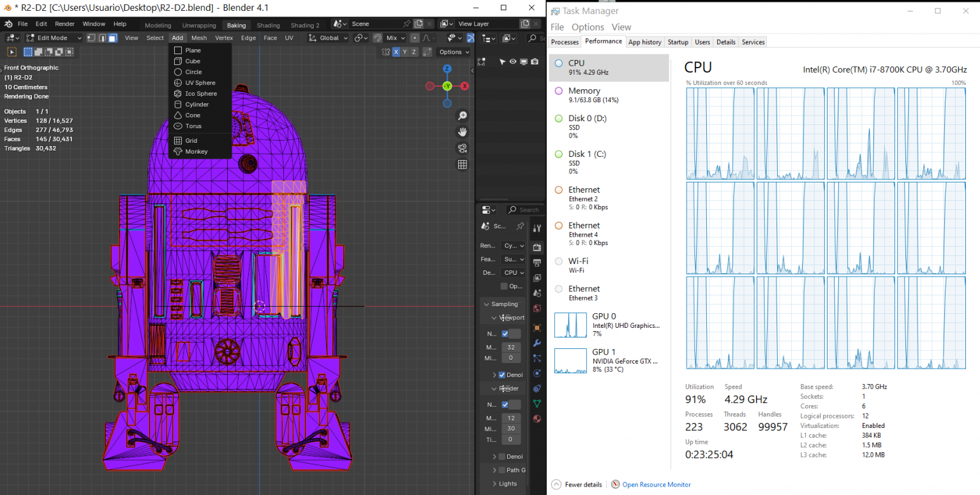Add a Monkey mesh from the Add menu
Screen dimensions: 980x495
pyautogui.click(x=196, y=152)
